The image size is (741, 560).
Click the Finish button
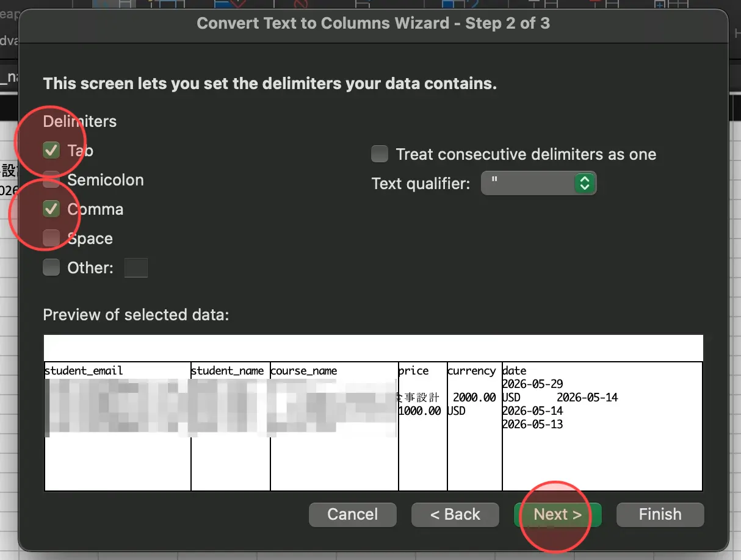660,515
